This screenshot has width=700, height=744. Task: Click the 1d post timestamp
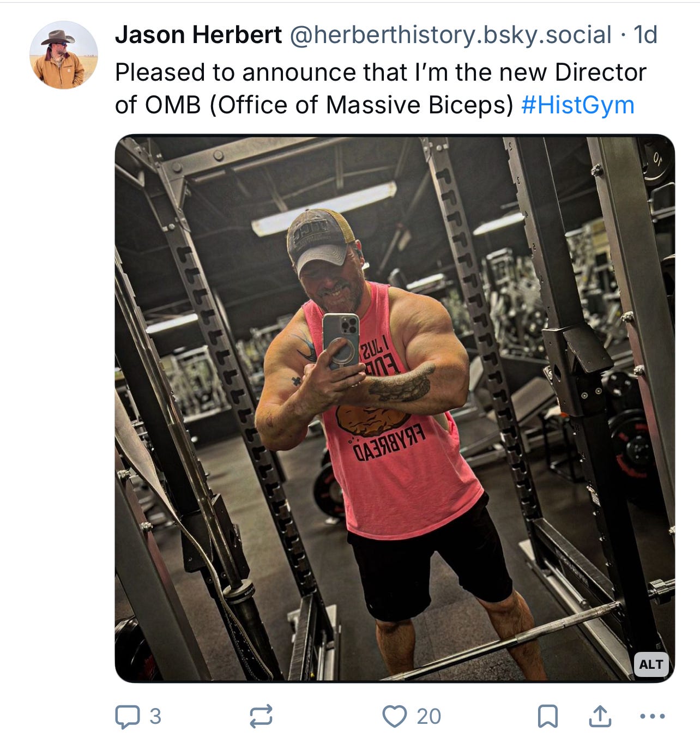tap(645, 35)
